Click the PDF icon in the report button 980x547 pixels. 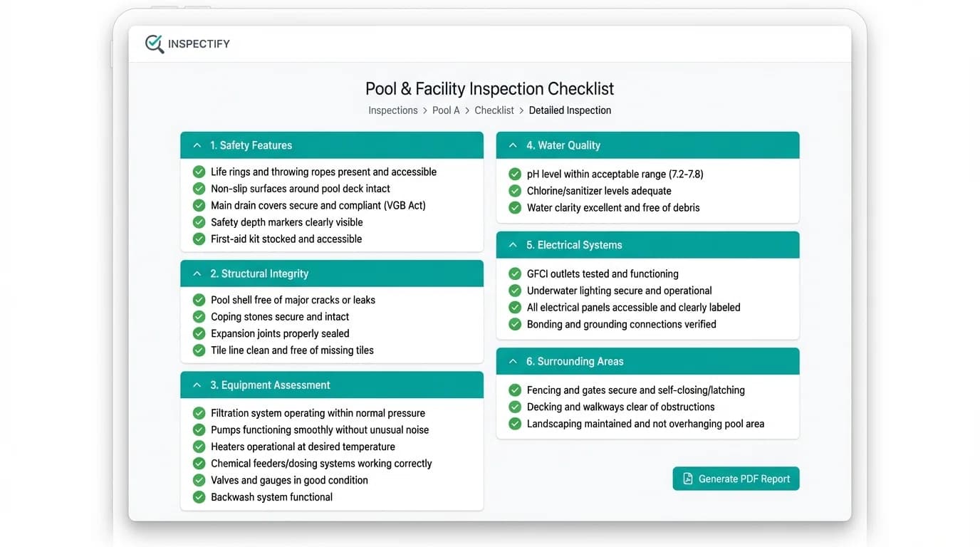coord(686,478)
